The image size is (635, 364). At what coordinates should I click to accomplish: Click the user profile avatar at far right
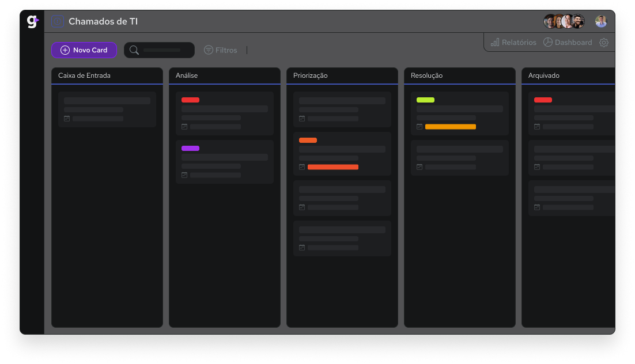click(601, 22)
